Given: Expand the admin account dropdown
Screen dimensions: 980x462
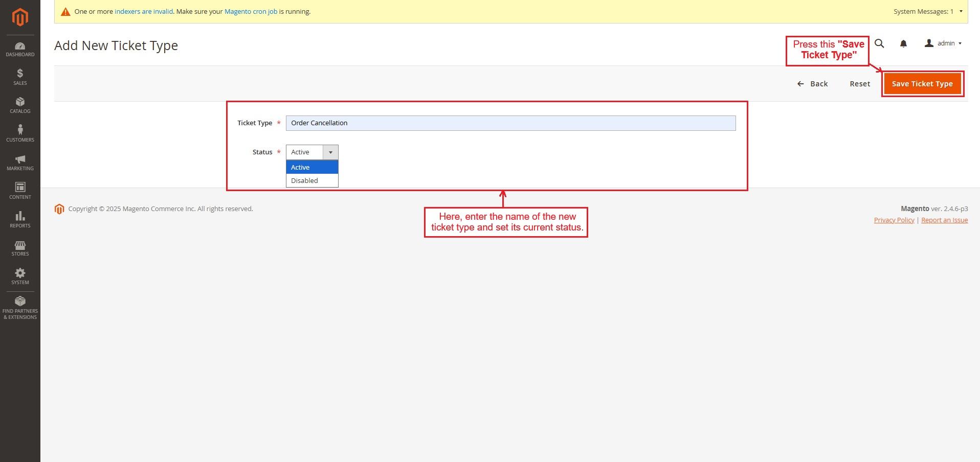Looking at the screenshot, I should pos(944,43).
